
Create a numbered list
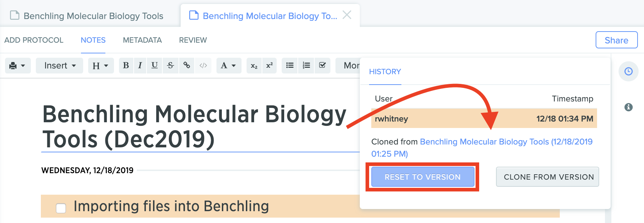(306, 66)
